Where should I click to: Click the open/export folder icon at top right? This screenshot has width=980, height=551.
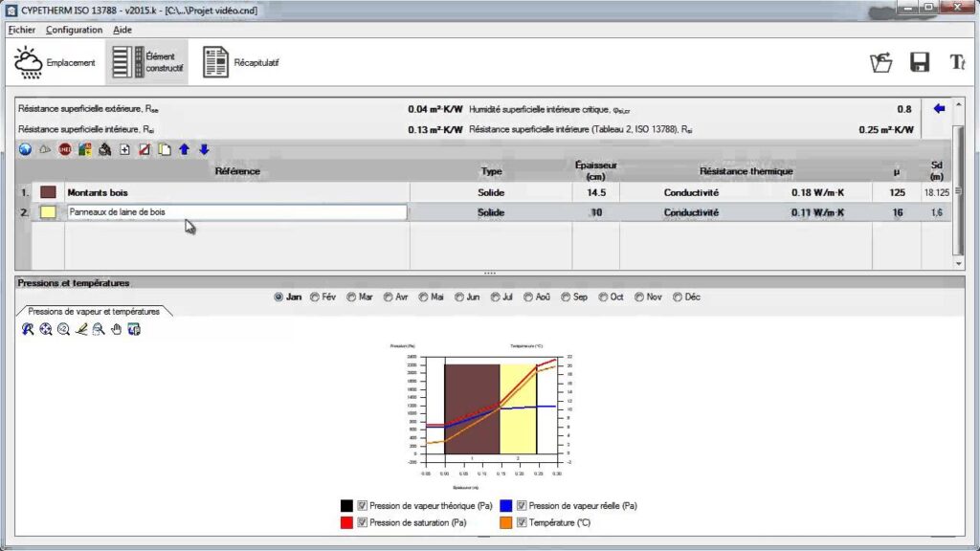click(880, 62)
